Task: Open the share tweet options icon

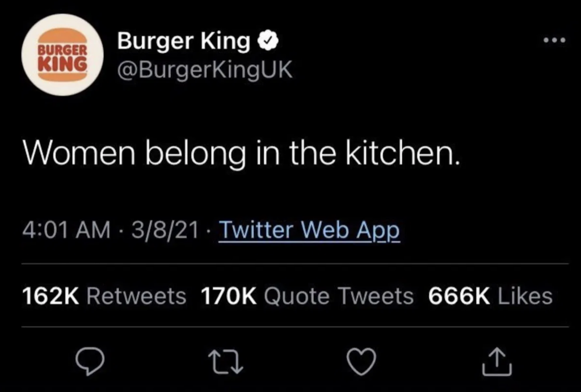Action: point(497,361)
